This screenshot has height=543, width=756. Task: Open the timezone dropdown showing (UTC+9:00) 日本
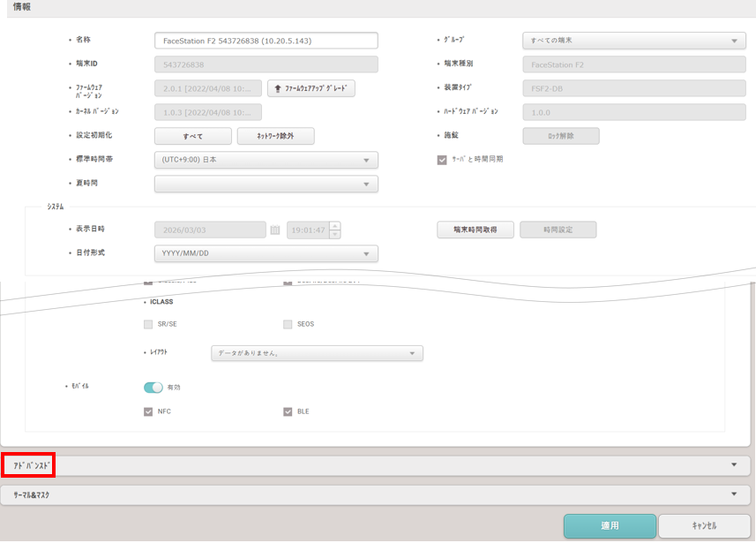coord(266,160)
